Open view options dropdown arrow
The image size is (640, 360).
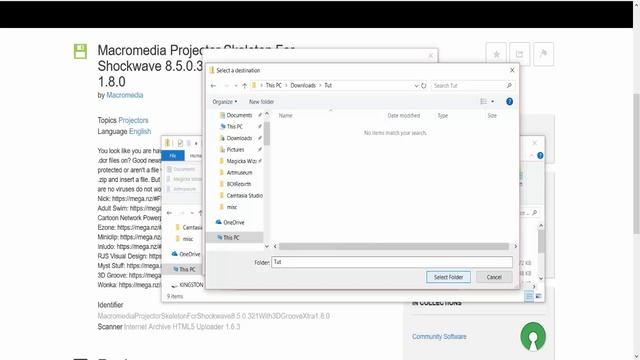click(492, 102)
